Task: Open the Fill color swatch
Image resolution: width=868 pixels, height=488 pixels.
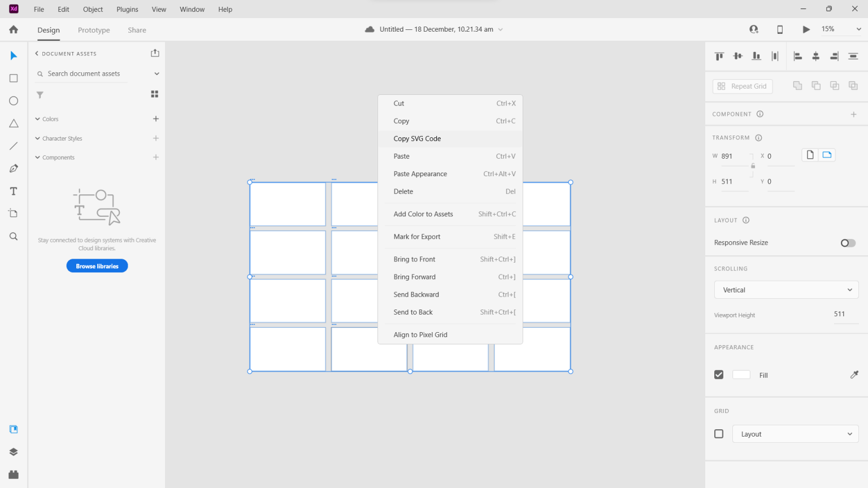Action: 741,374
